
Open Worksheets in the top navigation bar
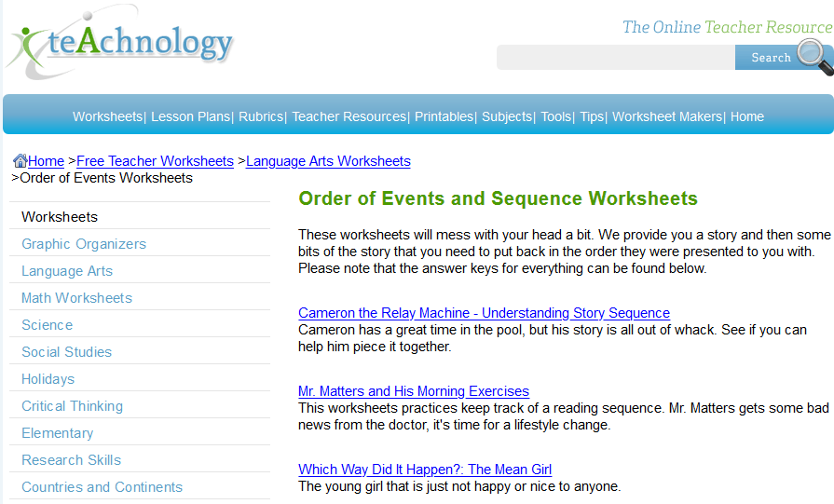pos(107,116)
